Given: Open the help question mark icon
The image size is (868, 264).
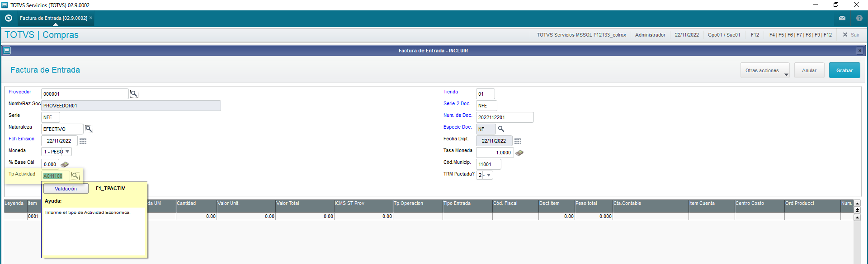Looking at the screenshot, I should [859, 18].
